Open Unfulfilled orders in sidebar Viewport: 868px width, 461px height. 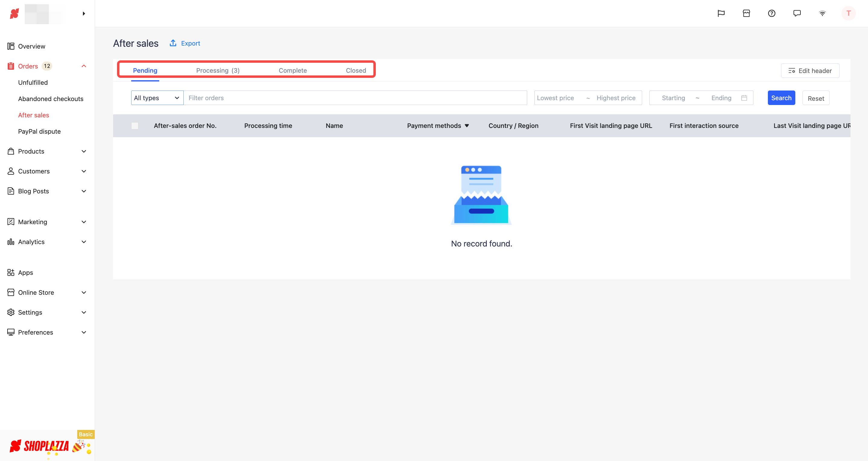pyautogui.click(x=33, y=83)
